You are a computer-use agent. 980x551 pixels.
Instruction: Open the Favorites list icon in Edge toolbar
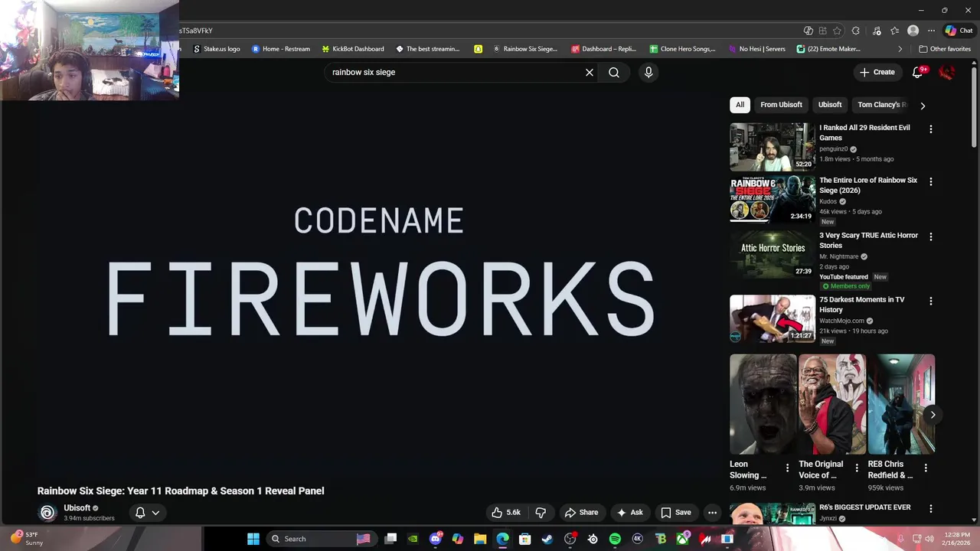point(894,31)
